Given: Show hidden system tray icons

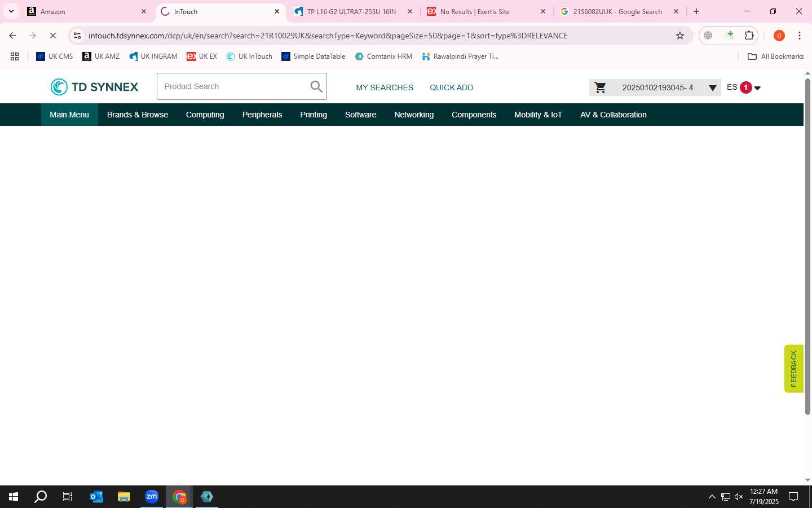Looking at the screenshot, I should pyautogui.click(x=712, y=497).
